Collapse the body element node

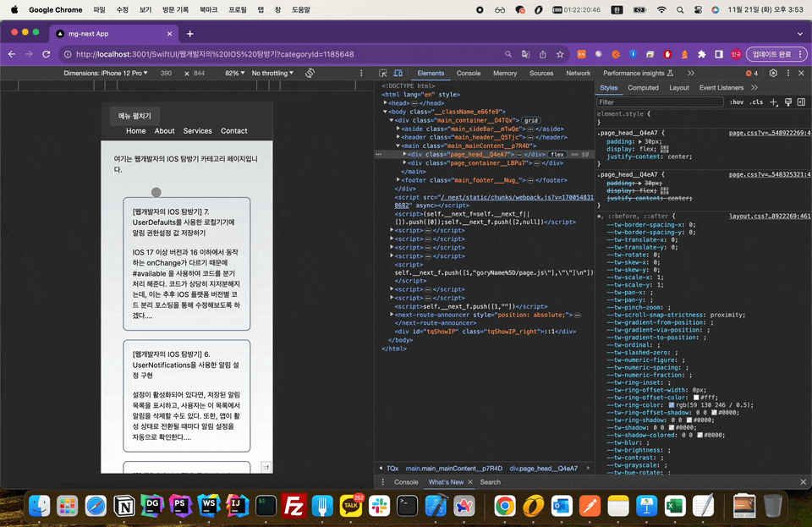click(x=385, y=112)
